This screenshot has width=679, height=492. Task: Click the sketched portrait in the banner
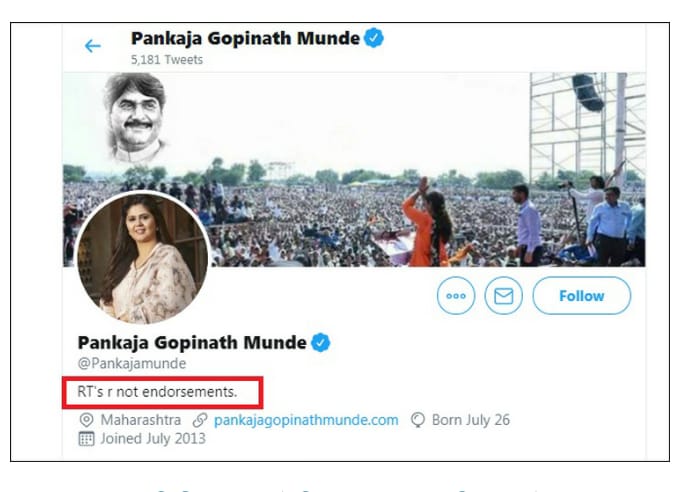point(135,118)
